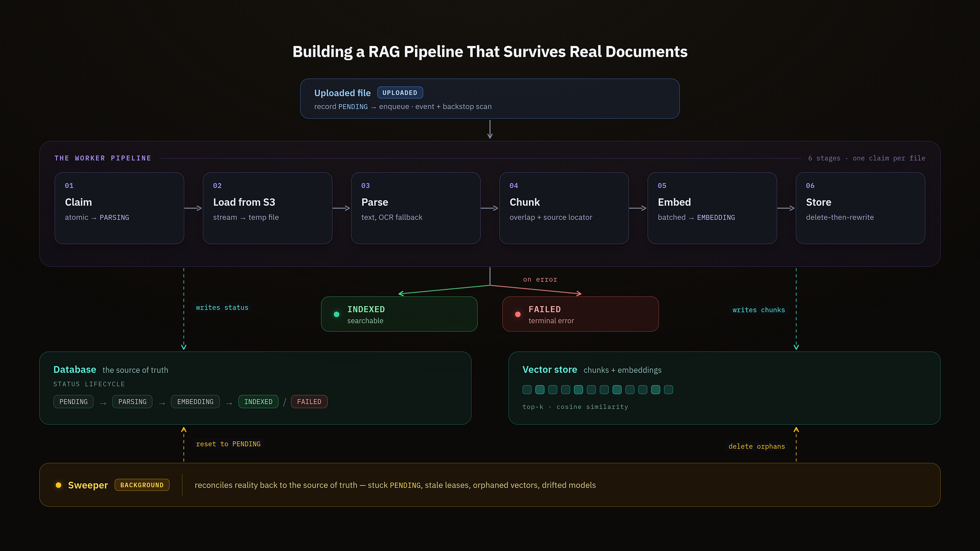Click 'overlap + source locator' text
The height and width of the screenshot is (551, 980).
551,218
